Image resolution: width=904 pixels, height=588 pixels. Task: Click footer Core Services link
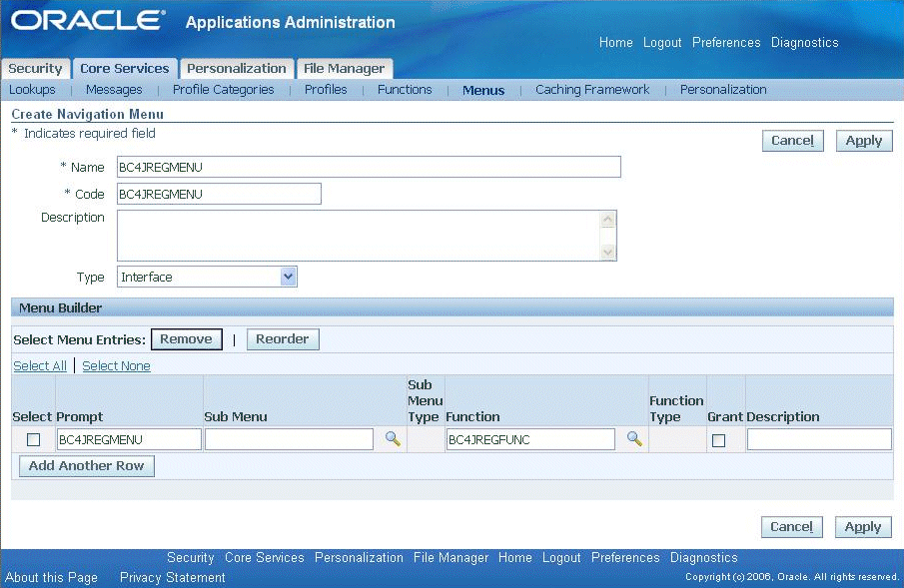point(264,557)
